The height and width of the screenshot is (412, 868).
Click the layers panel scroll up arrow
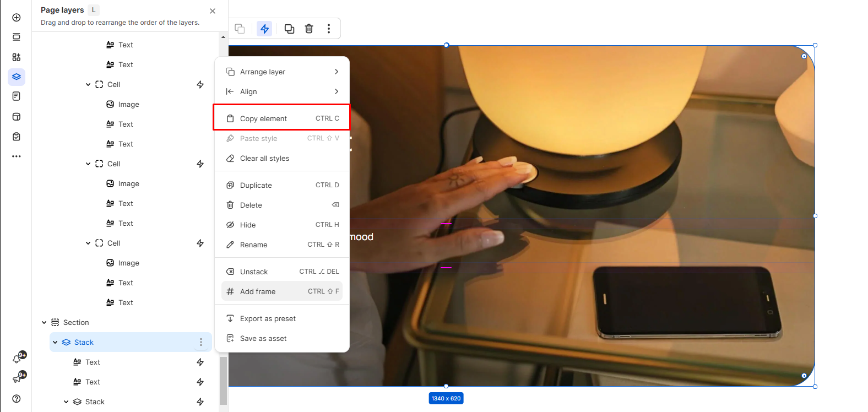tap(223, 37)
